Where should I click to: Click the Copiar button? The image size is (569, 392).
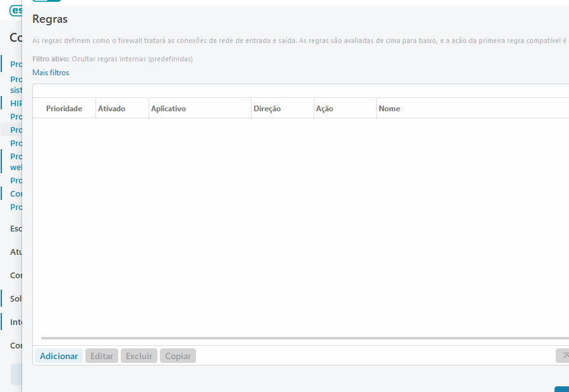click(x=178, y=355)
